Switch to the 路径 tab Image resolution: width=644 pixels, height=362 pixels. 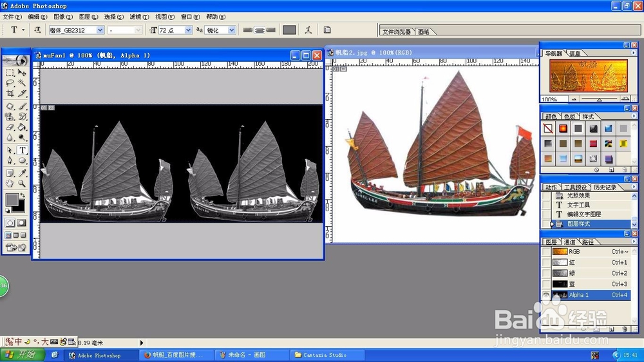click(587, 242)
